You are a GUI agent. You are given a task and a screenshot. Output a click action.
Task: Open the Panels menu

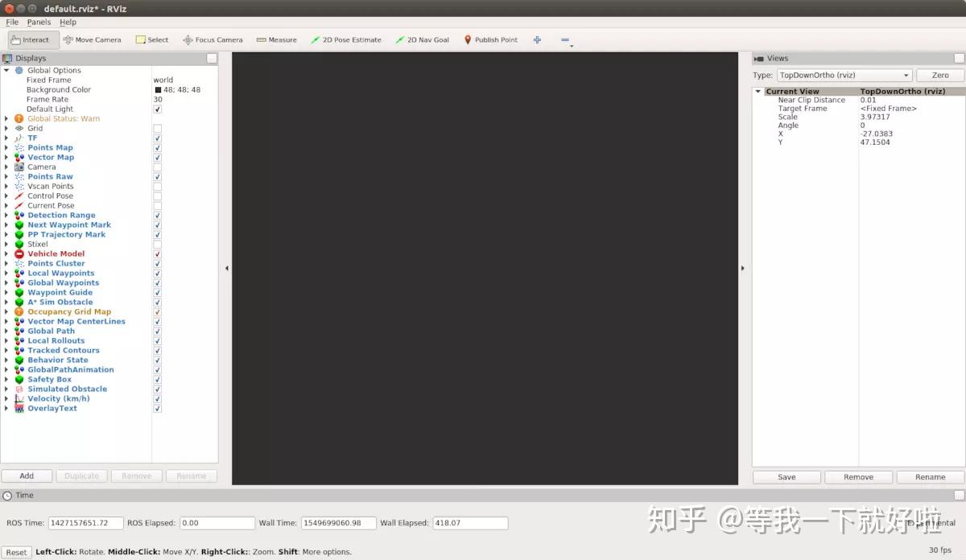click(39, 22)
